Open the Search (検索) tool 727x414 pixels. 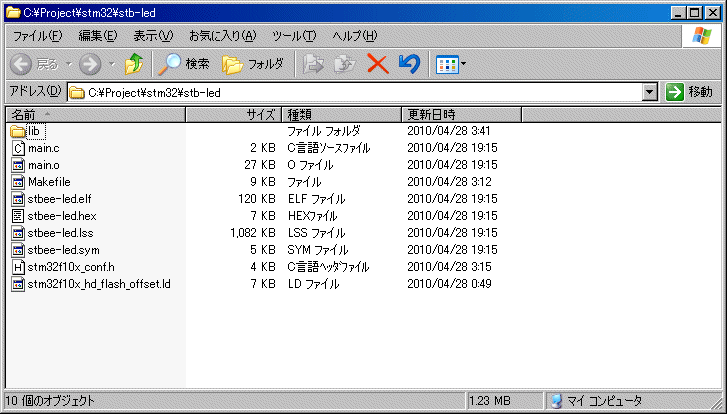184,64
